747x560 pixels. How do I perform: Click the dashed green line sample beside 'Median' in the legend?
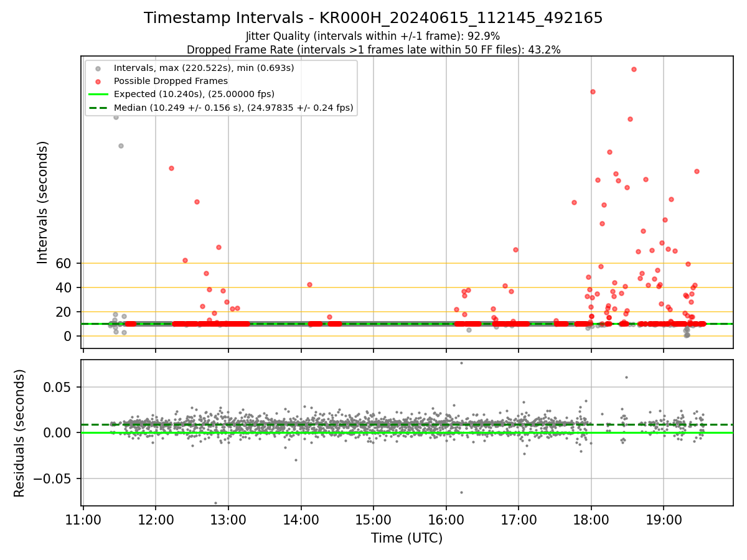tap(98, 108)
